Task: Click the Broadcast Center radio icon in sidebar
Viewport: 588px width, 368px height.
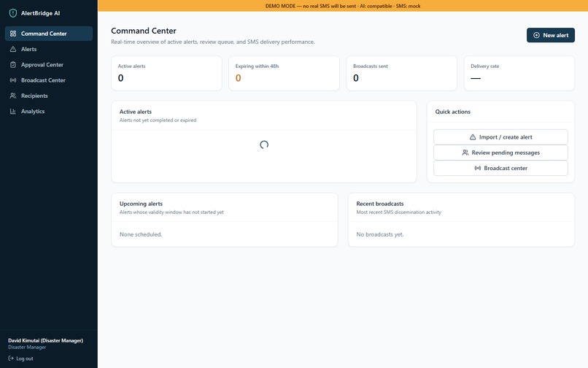Action: (13, 80)
